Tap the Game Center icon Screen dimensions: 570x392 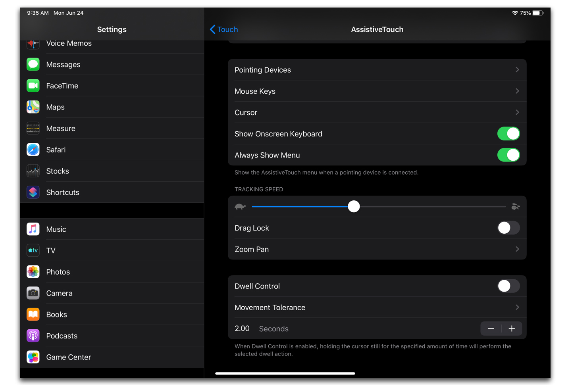click(33, 357)
